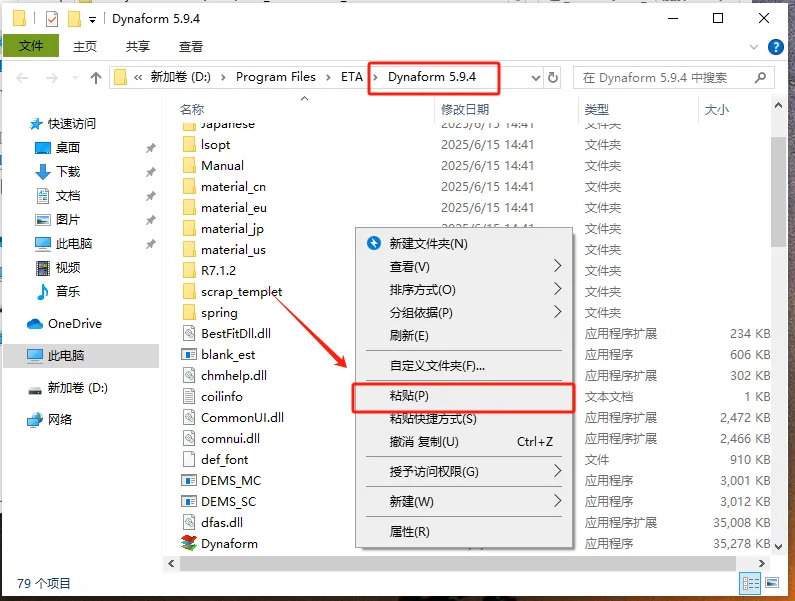Click the search magnifier icon

(x=760, y=78)
